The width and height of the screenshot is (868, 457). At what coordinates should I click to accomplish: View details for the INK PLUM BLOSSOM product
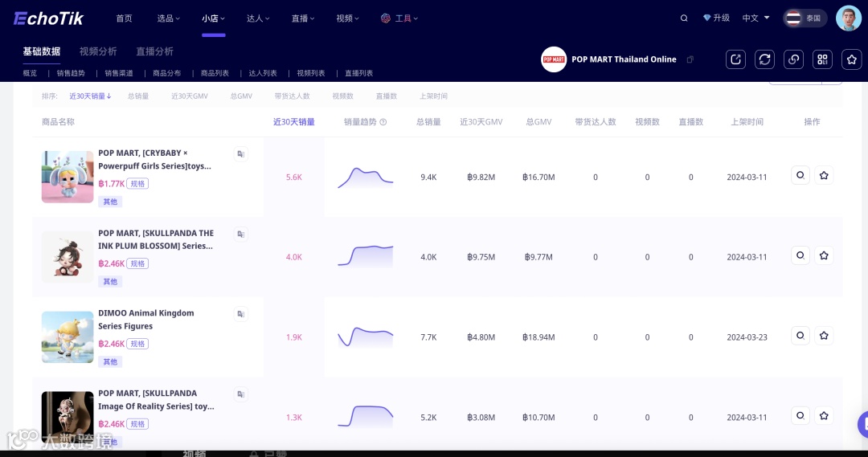pyautogui.click(x=800, y=255)
